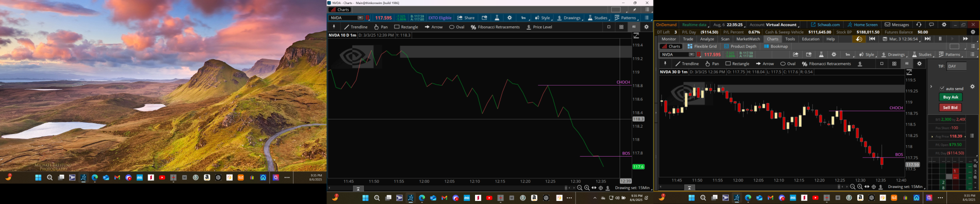980x204 pixels.
Task: Click the OnDemand go-back clock icon
Action: click(x=859, y=39)
